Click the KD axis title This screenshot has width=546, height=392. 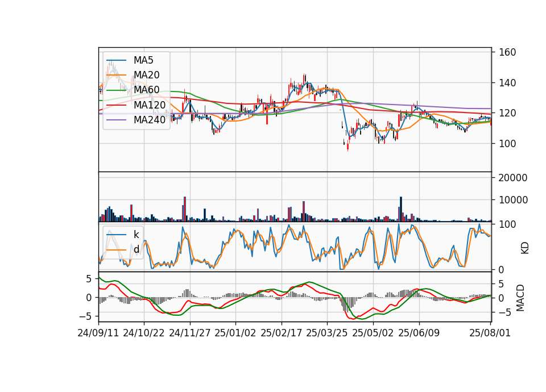524,248
